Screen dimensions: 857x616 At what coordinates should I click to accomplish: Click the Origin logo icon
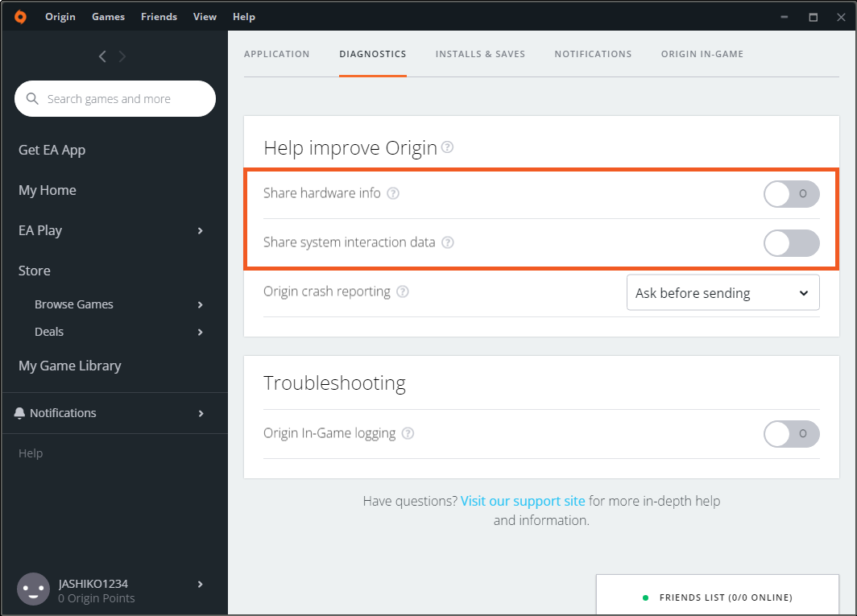point(20,17)
